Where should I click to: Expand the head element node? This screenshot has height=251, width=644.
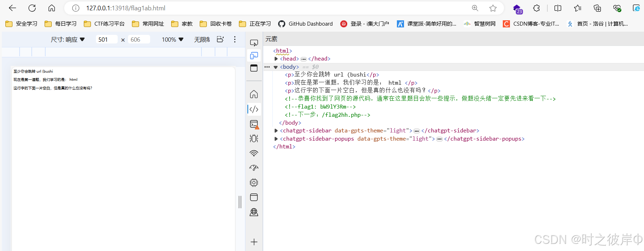tap(276, 59)
